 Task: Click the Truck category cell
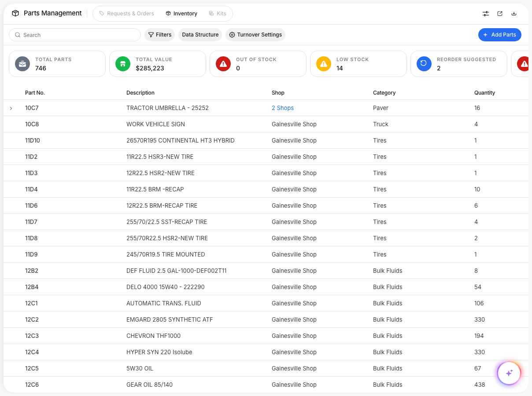(381, 124)
